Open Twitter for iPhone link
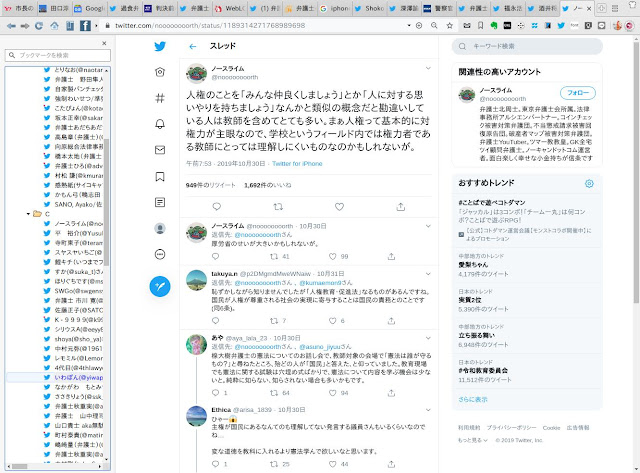 tap(297, 164)
